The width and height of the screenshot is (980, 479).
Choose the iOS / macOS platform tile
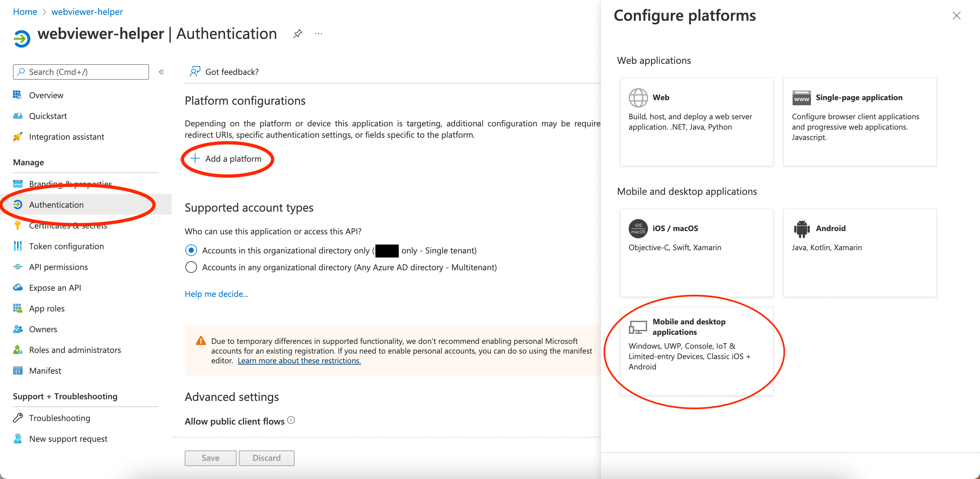tap(696, 252)
